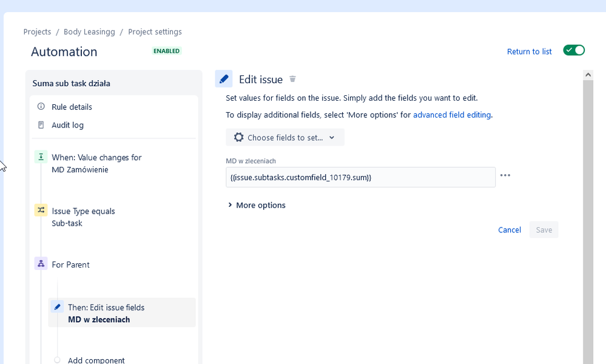Open the Audit log entry
Viewport: 606px width, 364px height.
(67, 125)
